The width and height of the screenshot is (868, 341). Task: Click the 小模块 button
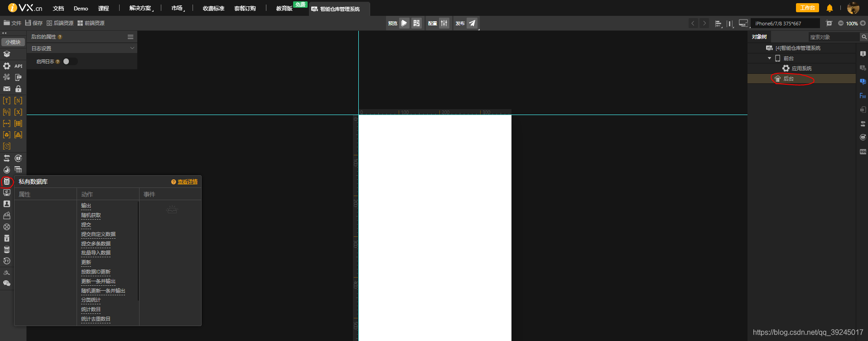(x=13, y=42)
